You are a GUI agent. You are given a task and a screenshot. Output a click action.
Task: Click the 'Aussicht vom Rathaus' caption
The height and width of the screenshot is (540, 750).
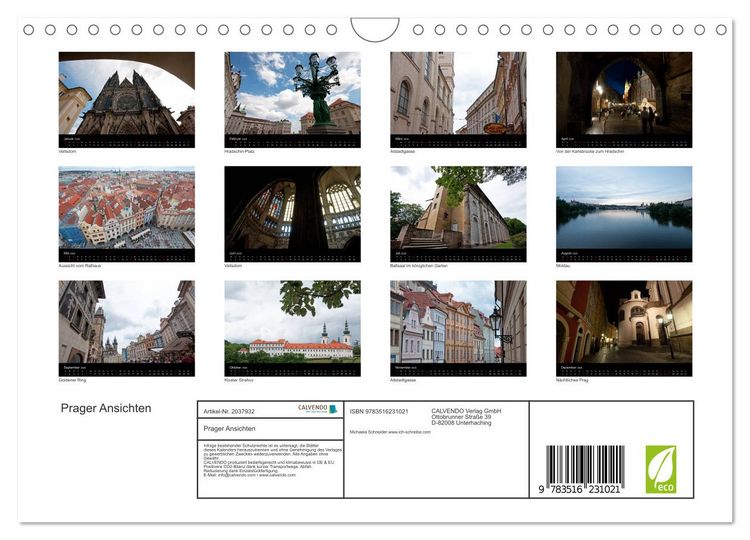80,266
